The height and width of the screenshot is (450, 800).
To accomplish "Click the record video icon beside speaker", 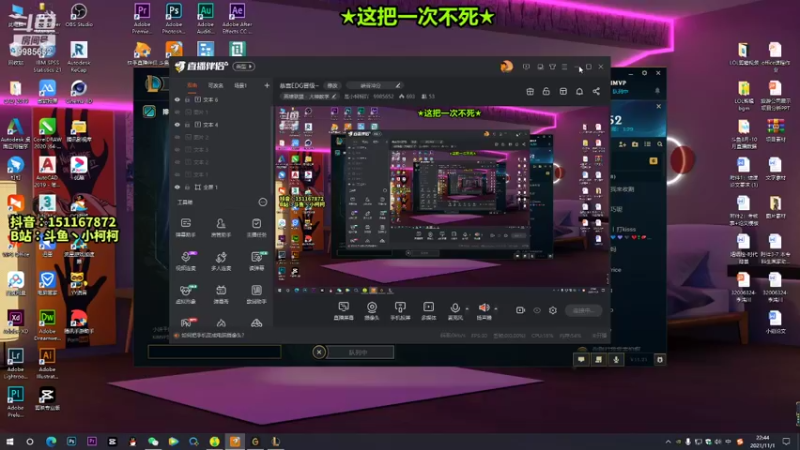I will coord(520,310).
